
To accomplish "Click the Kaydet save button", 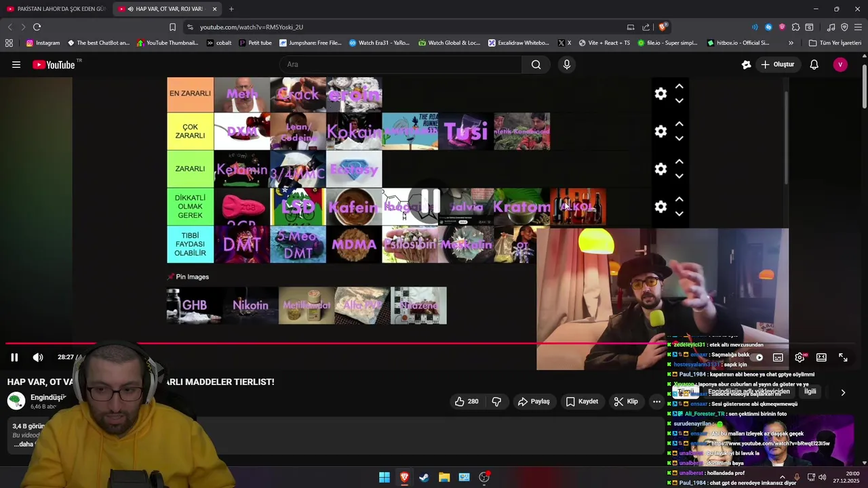I will tap(582, 401).
